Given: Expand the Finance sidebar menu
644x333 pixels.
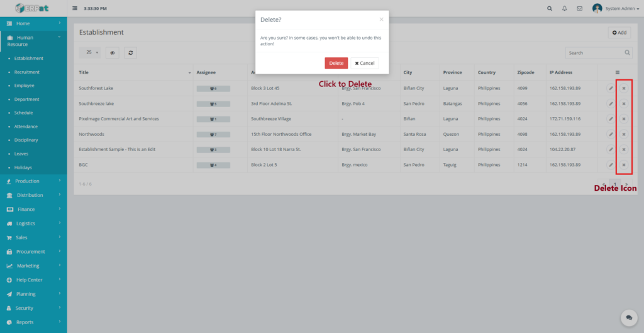Looking at the screenshot, I should pos(33,209).
